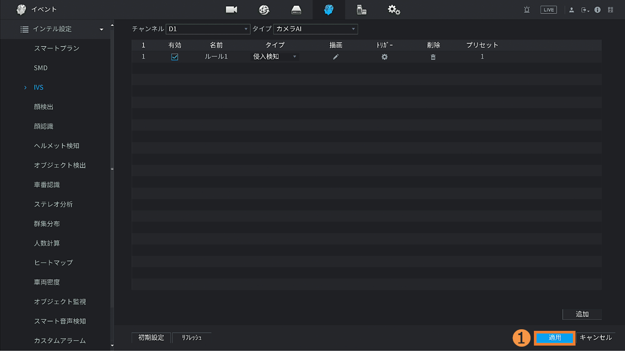Open the network globe icon in top bar
625x364 pixels.
(x=264, y=9)
